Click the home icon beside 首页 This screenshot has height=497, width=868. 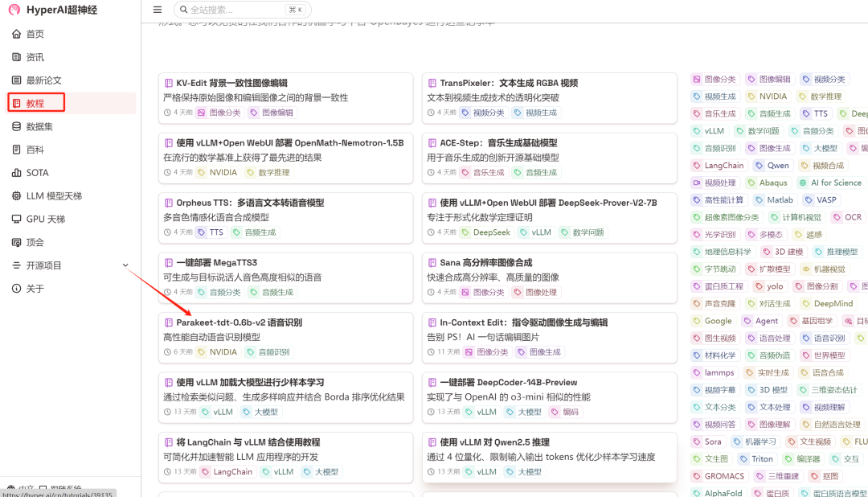tap(17, 34)
